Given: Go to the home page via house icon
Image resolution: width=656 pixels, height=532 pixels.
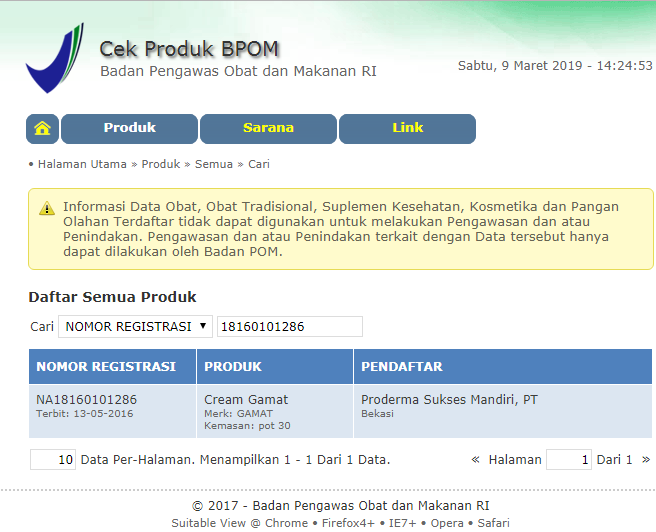Looking at the screenshot, I should pos(42,128).
